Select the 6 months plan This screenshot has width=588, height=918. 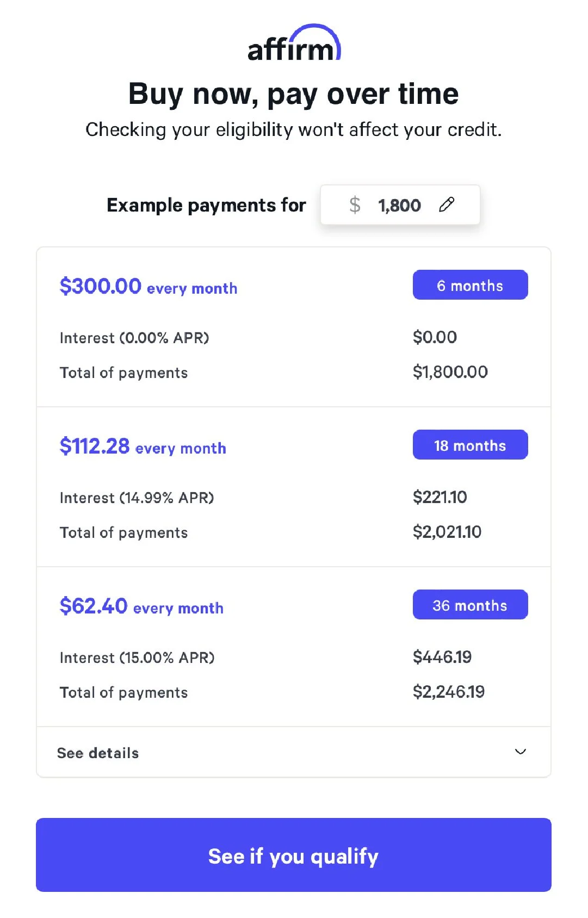coord(470,285)
